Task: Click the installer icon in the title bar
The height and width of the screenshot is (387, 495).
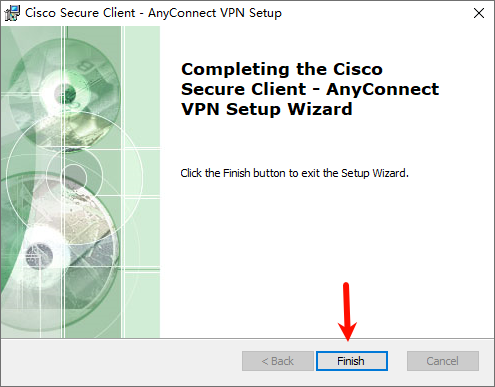Action: (x=12, y=13)
